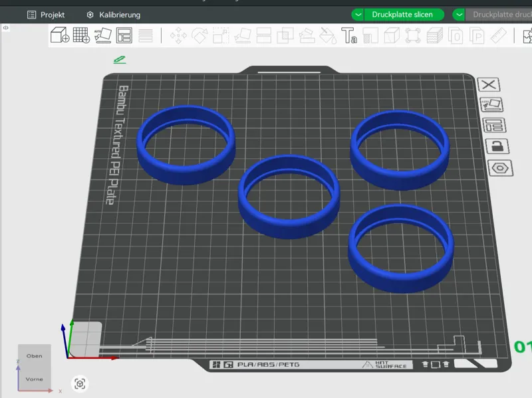The width and height of the screenshot is (532, 398).
Task: Open plate settings hexagon icon
Action: tap(500, 168)
